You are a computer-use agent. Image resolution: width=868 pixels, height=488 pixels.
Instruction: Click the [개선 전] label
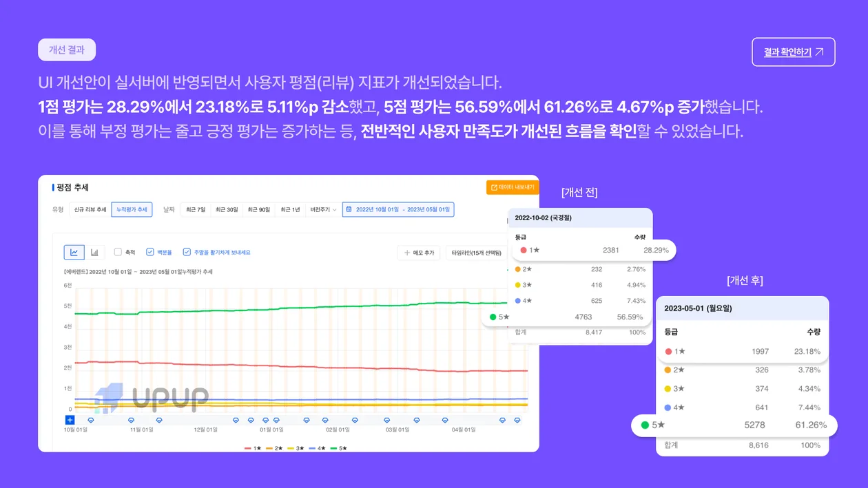579,193
